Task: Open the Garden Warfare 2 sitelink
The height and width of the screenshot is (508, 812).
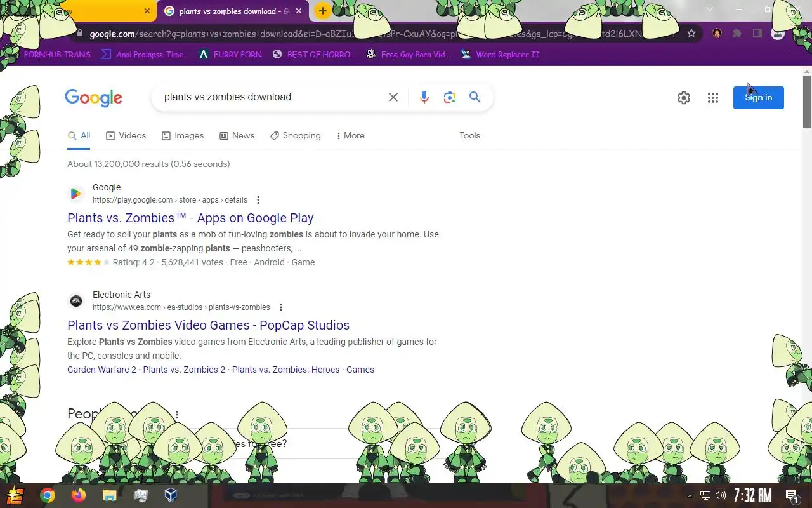Action: coord(101,370)
